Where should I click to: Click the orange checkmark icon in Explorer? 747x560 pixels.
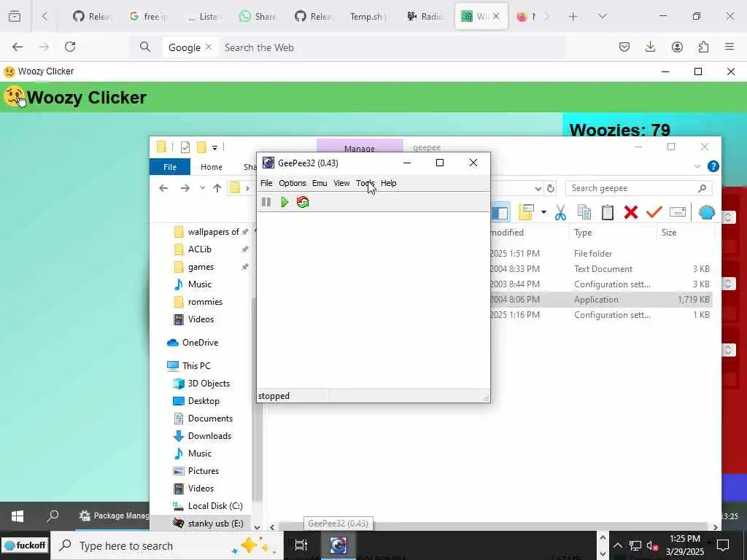point(654,212)
